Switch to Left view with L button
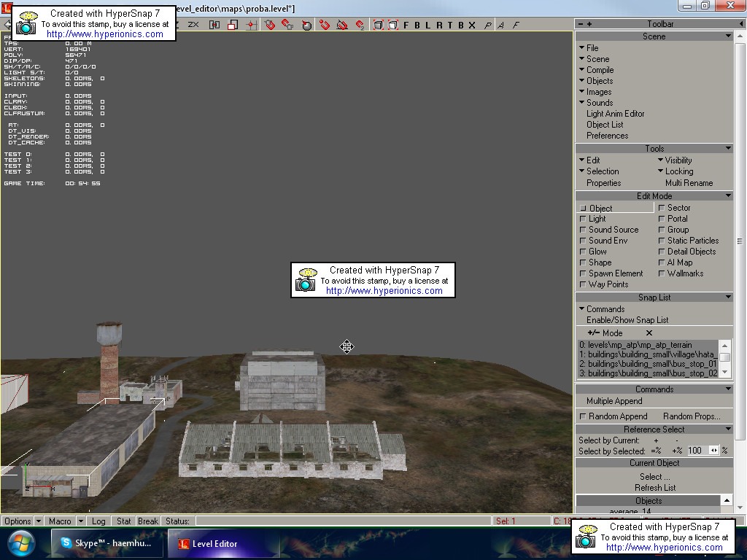The height and width of the screenshot is (560, 747). (x=427, y=26)
